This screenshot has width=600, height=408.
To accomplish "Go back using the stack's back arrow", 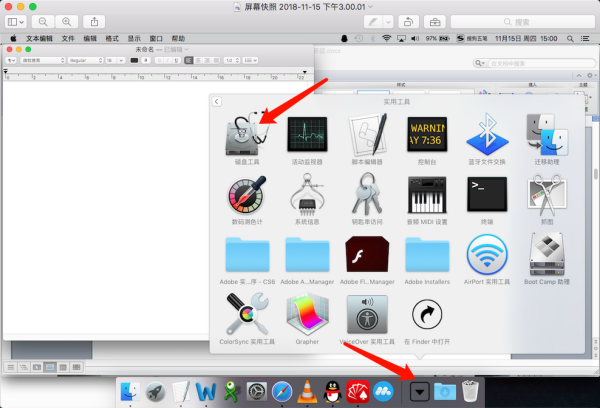I will (217, 102).
